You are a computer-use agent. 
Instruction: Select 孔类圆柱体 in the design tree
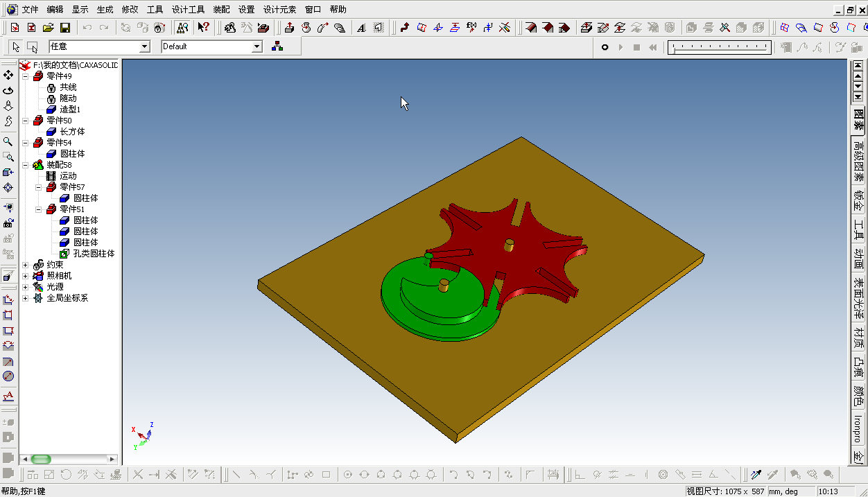(x=94, y=254)
